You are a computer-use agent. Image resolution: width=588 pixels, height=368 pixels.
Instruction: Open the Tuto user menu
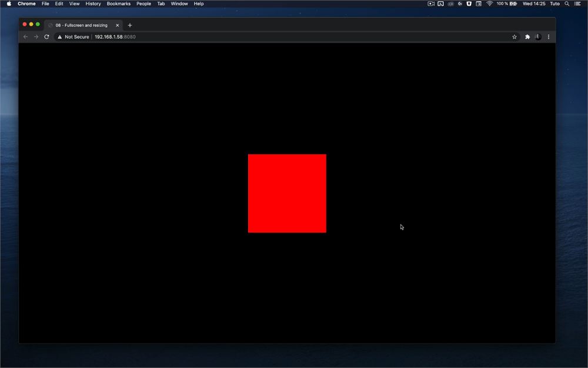click(x=554, y=4)
